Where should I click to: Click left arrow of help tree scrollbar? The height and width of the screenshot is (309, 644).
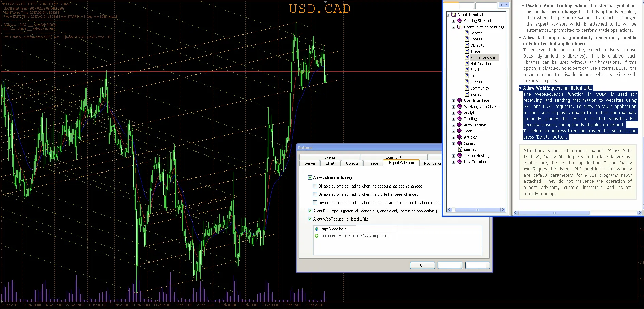click(x=449, y=210)
